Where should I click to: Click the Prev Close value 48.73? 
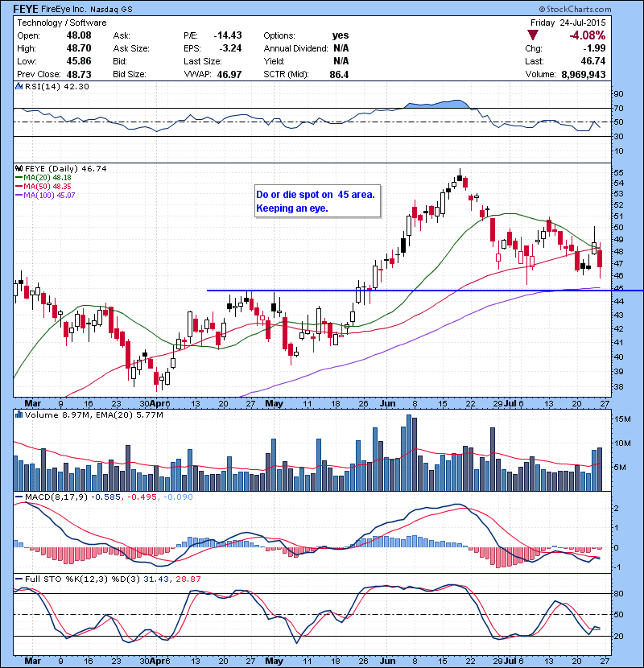[x=79, y=74]
